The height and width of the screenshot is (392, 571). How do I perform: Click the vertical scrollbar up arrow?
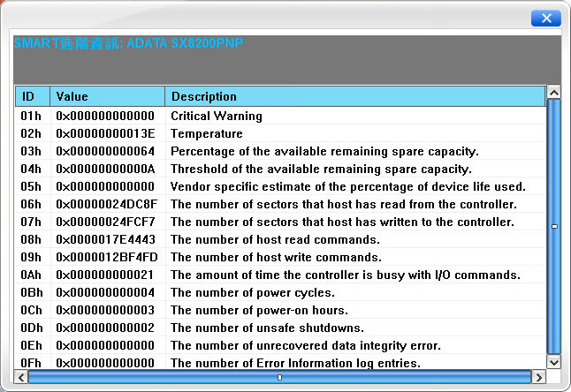pos(554,93)
